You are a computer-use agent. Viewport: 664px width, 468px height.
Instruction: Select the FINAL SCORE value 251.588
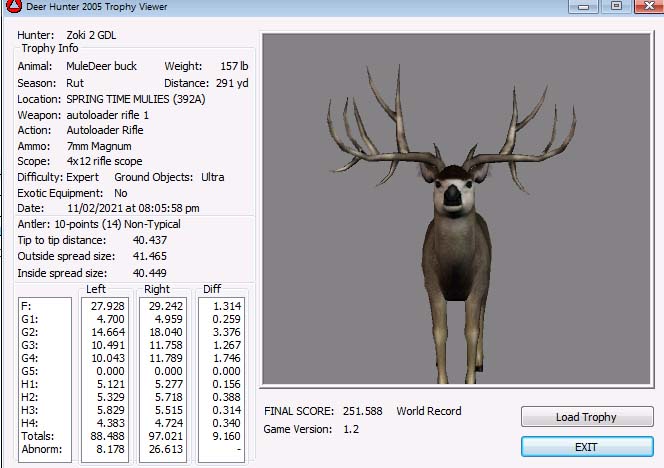(x=361, y=411)
